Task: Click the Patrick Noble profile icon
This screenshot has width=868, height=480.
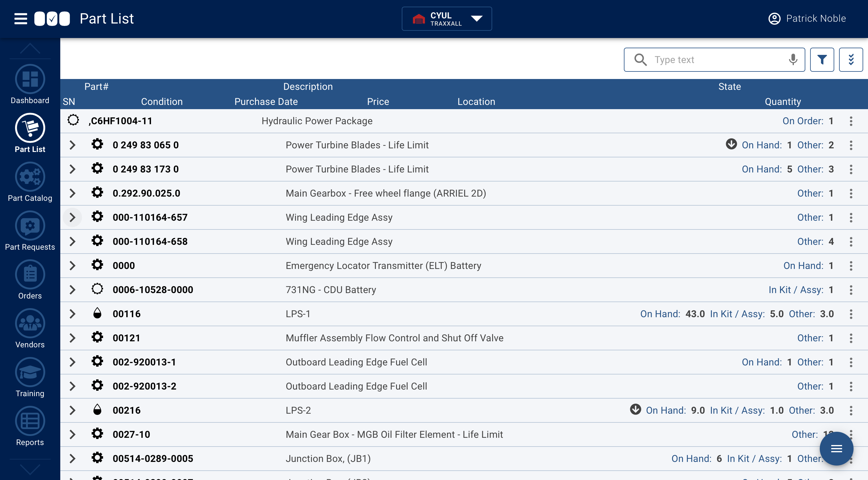Action: [774, 18]
